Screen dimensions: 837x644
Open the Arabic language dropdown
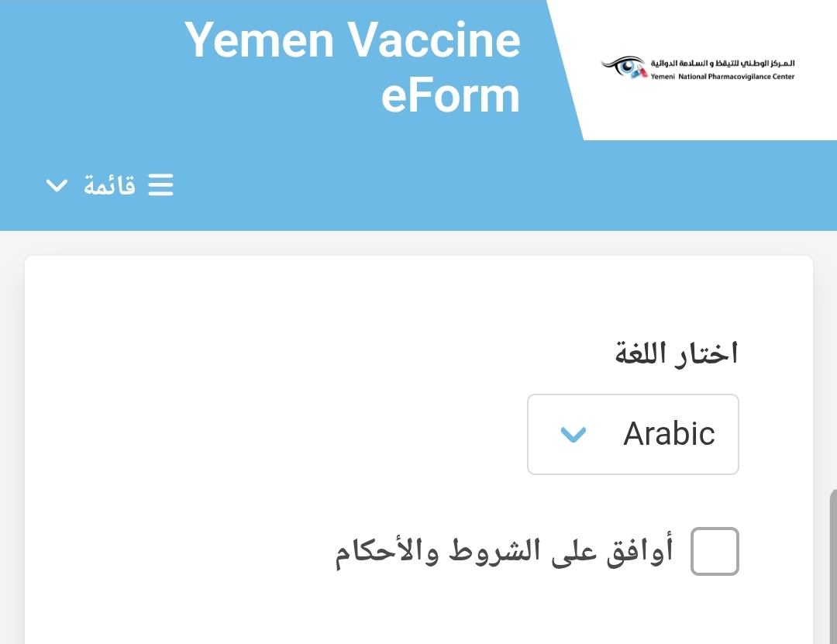[633, 434]
